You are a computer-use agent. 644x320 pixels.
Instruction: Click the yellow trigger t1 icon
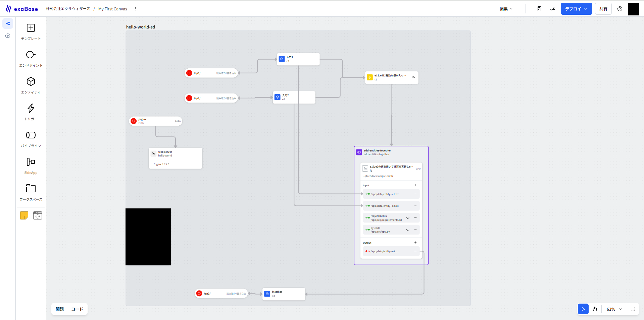coord(370,77)
